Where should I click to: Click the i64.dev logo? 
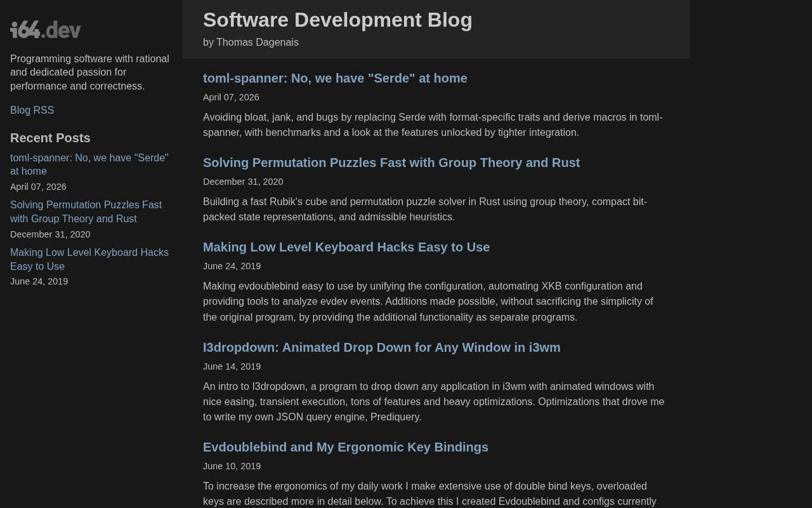coord(46,29)
